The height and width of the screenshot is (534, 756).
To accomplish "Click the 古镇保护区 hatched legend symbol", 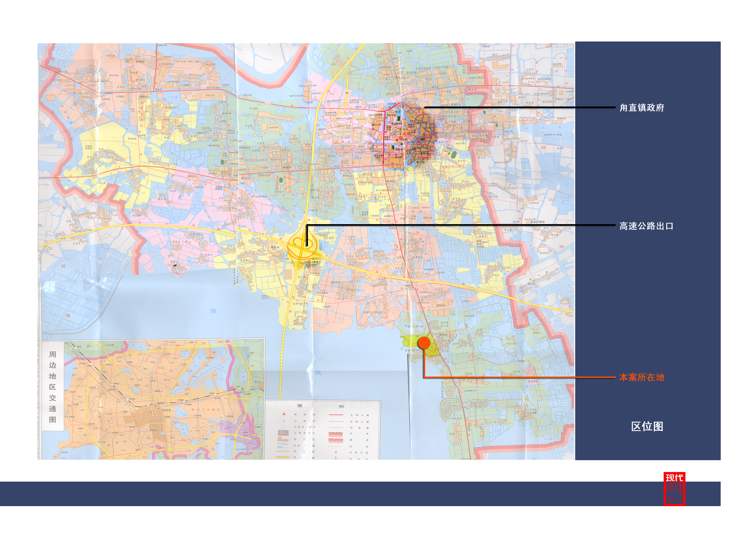I will pyautogui.click(x=283, y=433).
